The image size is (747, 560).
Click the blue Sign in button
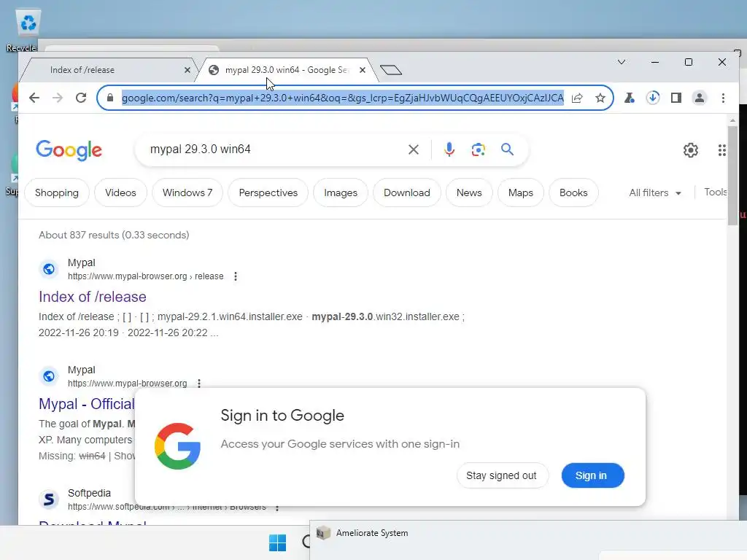pos(592,475)
